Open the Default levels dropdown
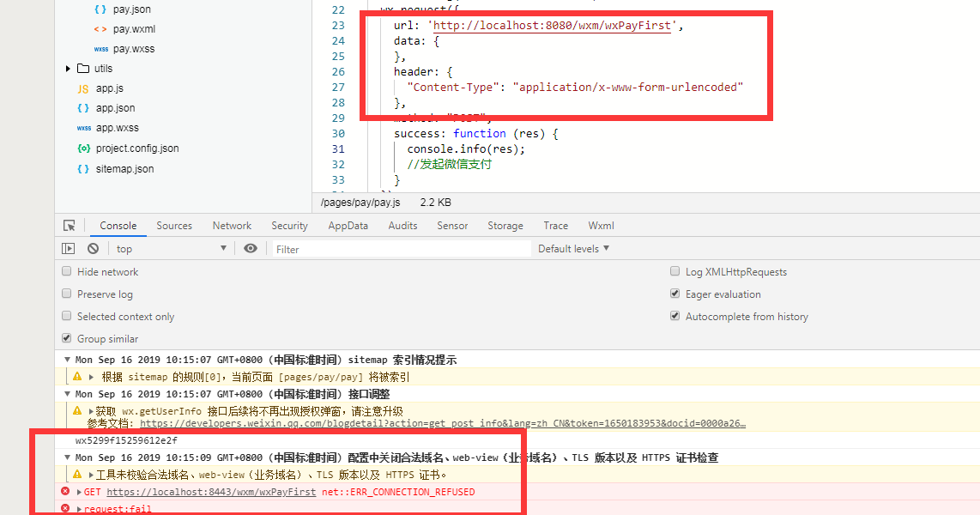 (x=574, y=249)
